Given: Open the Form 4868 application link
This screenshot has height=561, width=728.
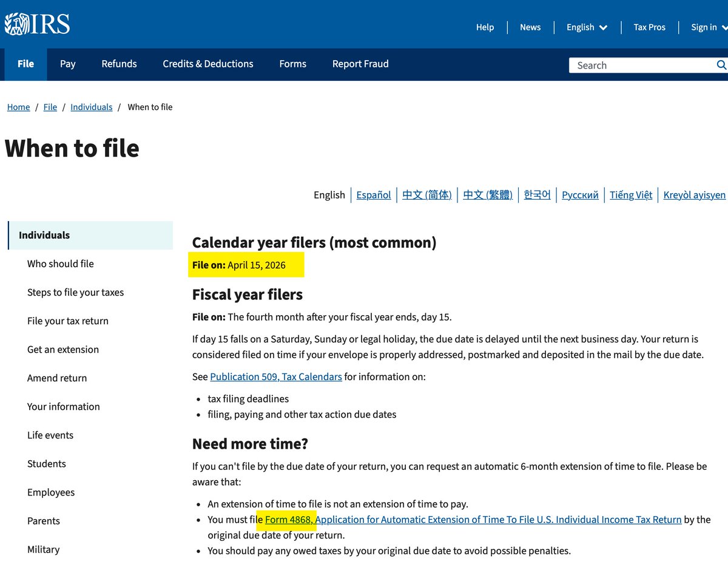Looking at the screenshot, I should 473,520.
